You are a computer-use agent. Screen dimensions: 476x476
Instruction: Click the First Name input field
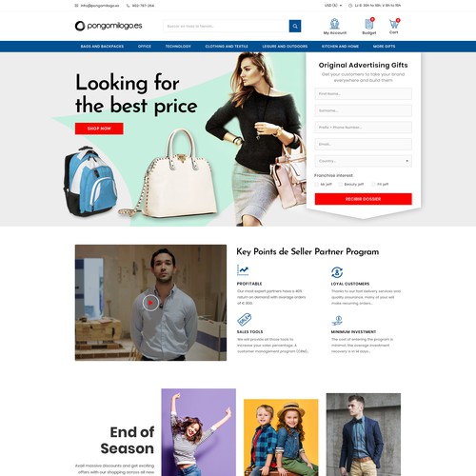[364, 94]
